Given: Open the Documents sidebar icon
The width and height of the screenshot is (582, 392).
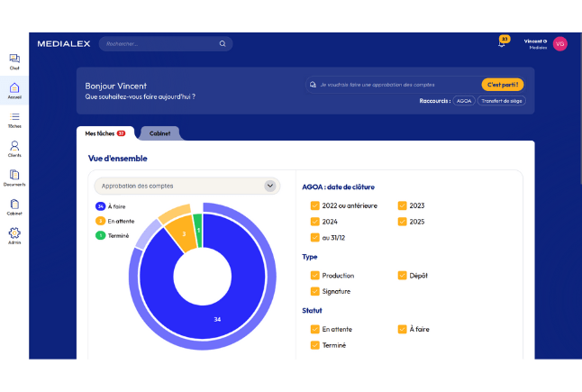Looking at the screenshot, I should (x=14, y=176).
